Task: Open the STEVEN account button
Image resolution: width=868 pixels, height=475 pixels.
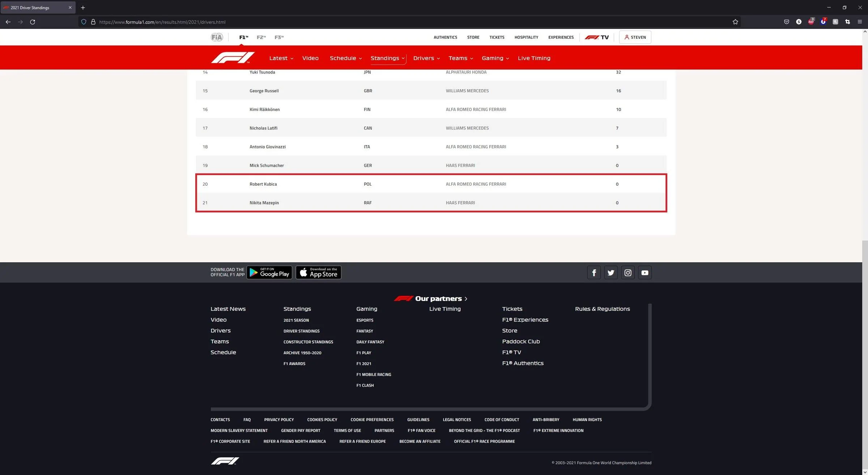Action: [x=635, y=37]
